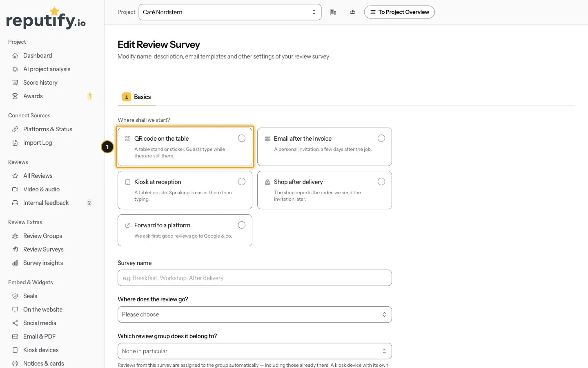
Task: Click the building icon beside project selector
Action: click(x=333, y=12)
